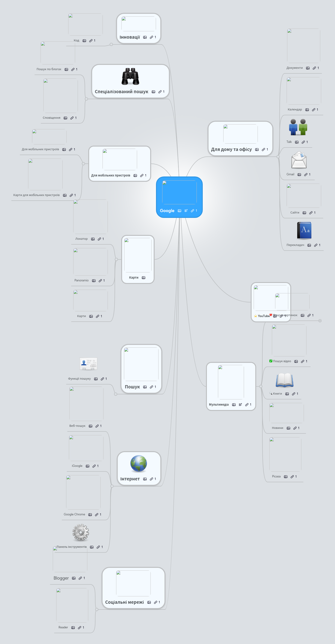Image resolution: width=335 pixels, height=644 pixels.
Task: Click the image placeholder inside the Інновації node
Action: pos(138,24)
